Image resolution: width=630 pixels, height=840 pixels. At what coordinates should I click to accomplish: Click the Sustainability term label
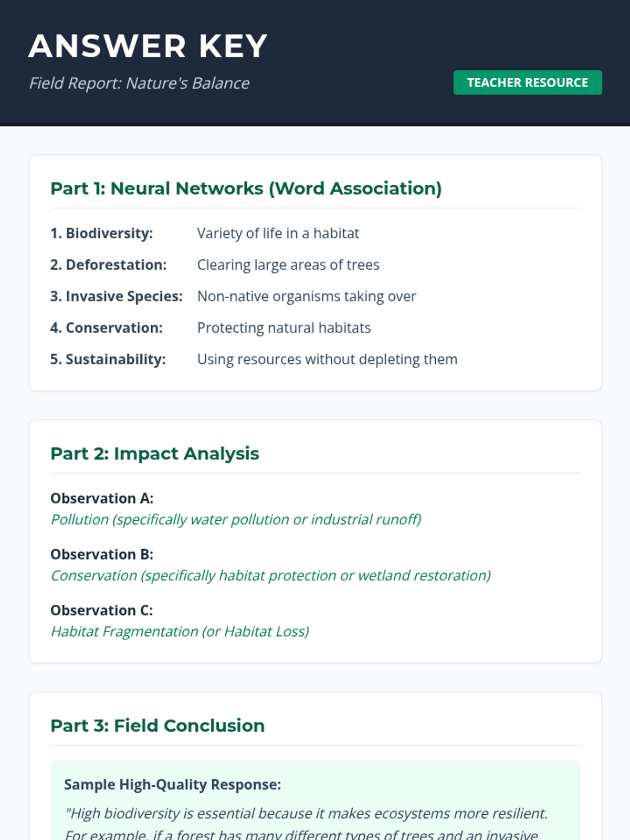(108, 359)
